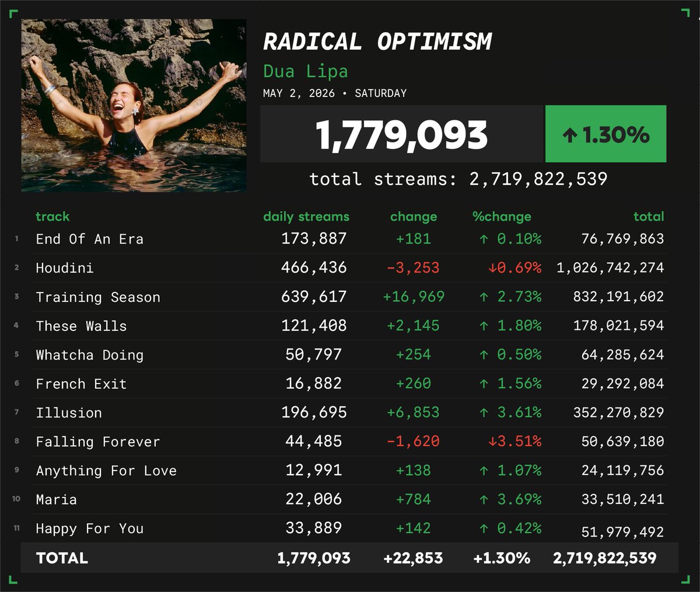Click Happy For You's total 51,979,492

coord(622,532)
